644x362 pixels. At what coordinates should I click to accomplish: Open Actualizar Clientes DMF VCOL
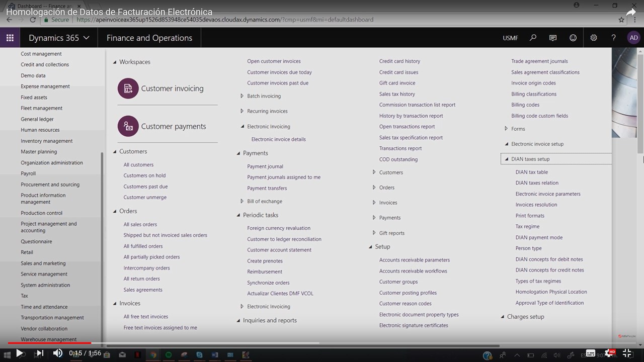(x=280, y=294)
